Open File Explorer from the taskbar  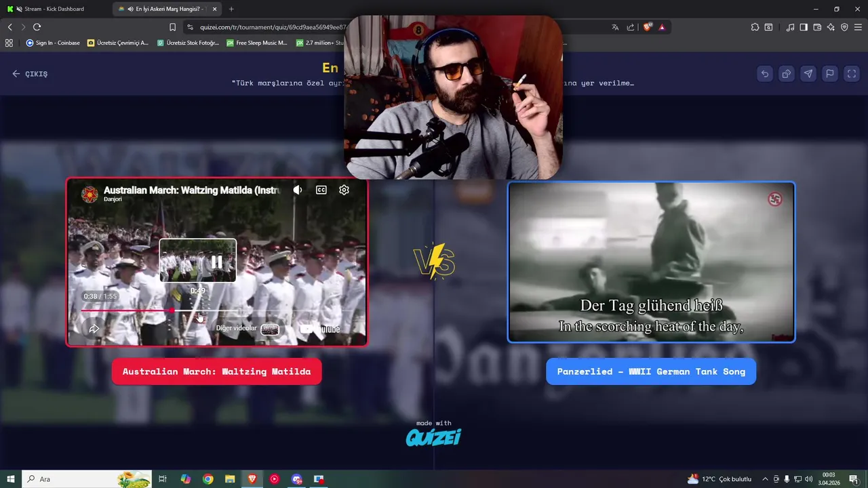point(230,479)
